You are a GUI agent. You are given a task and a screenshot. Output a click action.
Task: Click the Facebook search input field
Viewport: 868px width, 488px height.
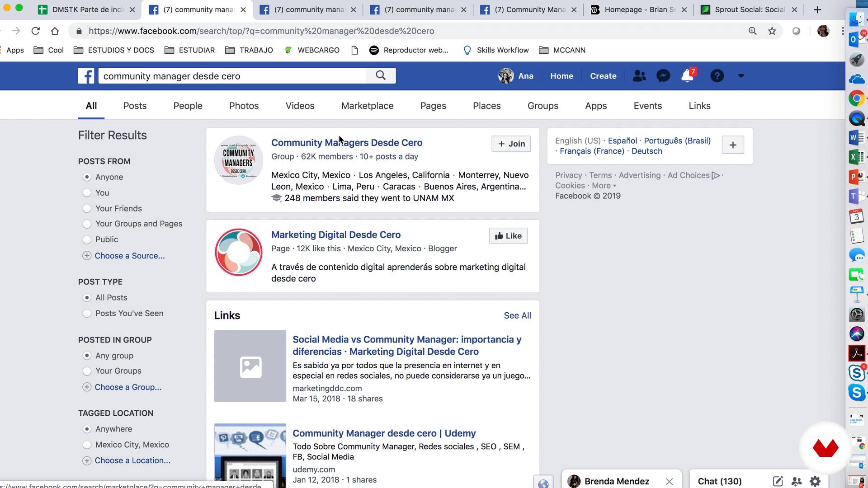pyautogui.click(x=232, y=76)
